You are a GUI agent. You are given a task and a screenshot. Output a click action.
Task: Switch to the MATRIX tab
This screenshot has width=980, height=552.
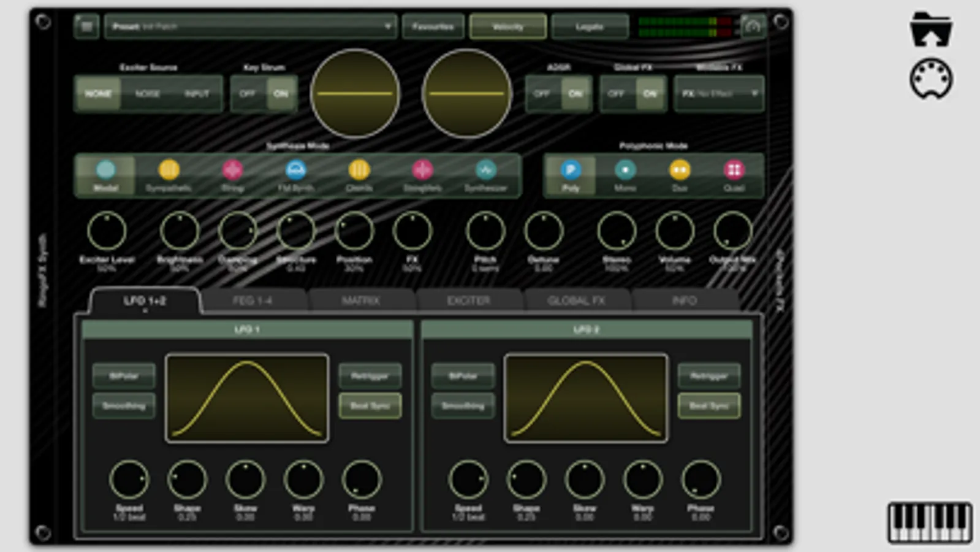(x=361, y=301)
